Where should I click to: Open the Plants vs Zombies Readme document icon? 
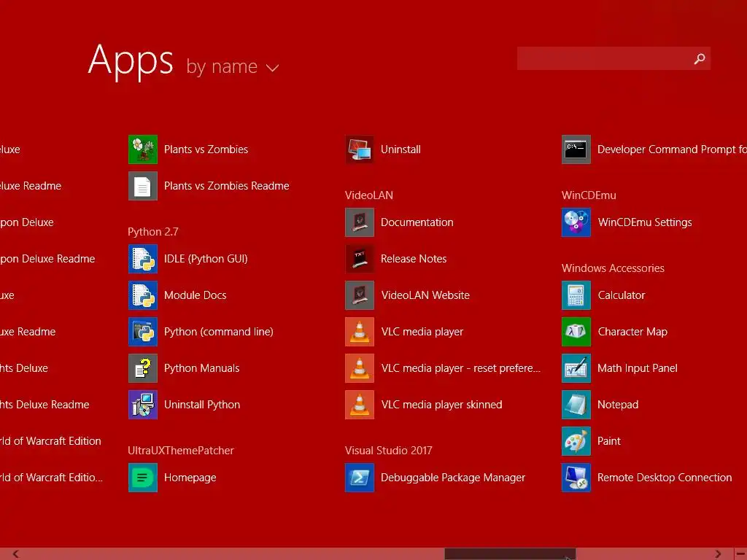[x=143, y=186]
